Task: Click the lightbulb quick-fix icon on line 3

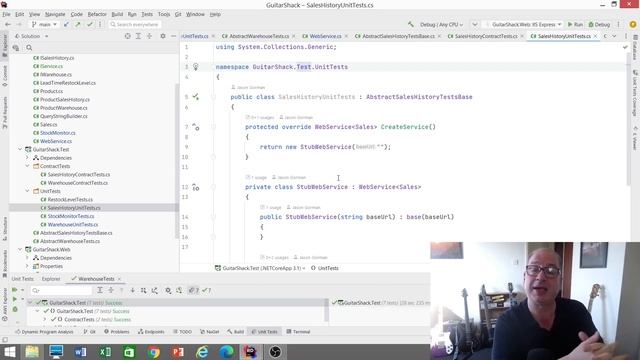Action: (196, 67)
